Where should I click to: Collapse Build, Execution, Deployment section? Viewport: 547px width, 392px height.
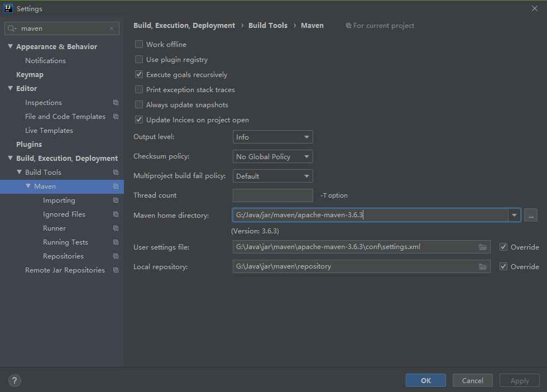point(11,158)
